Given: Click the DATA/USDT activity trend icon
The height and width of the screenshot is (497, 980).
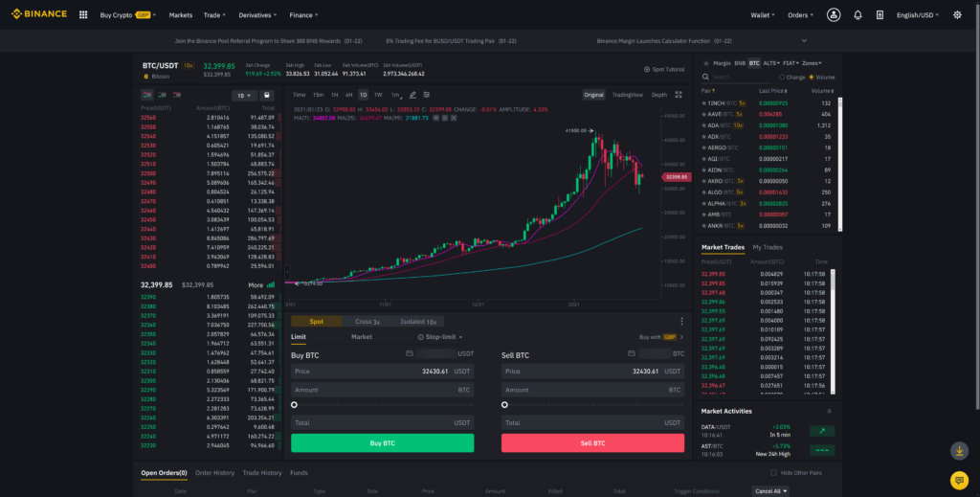Looking at the screenshot, I should (x=822, y=431).
